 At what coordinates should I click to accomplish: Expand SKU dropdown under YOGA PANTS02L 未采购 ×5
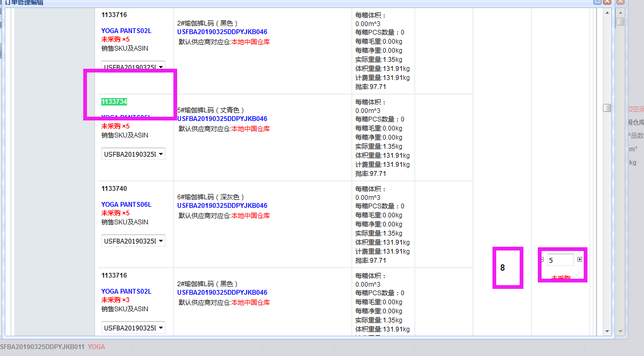pyautogui.click(x=133, y=67)
